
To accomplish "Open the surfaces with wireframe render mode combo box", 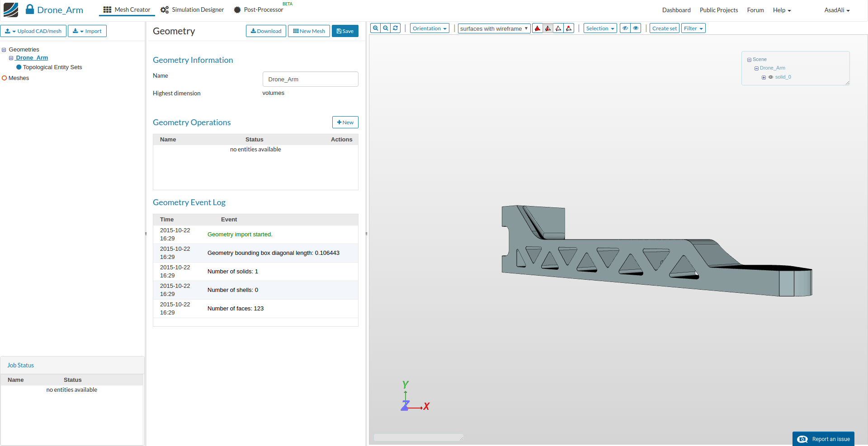I will point(494,28).
